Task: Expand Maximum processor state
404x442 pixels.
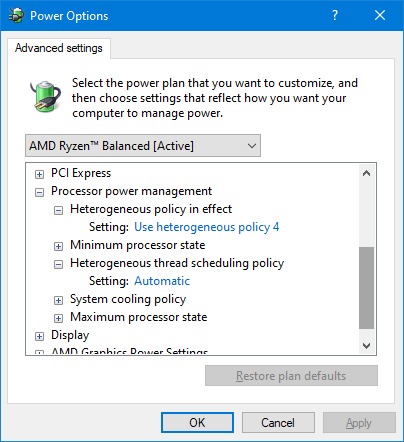Action: 58,318
